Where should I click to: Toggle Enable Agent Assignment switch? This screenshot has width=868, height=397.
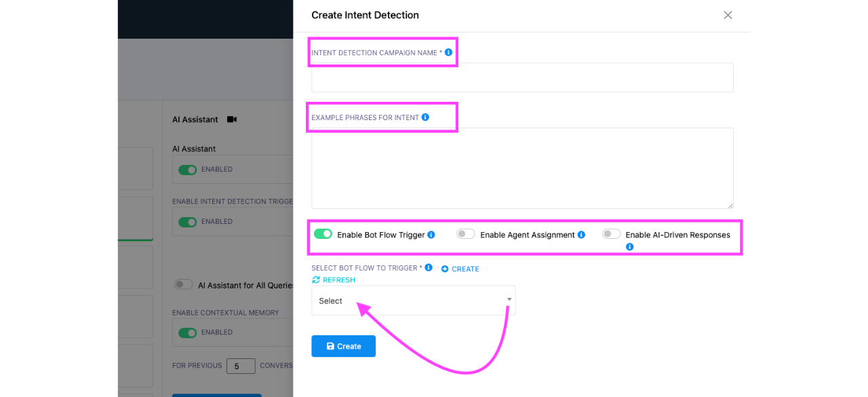click(466, 234)
